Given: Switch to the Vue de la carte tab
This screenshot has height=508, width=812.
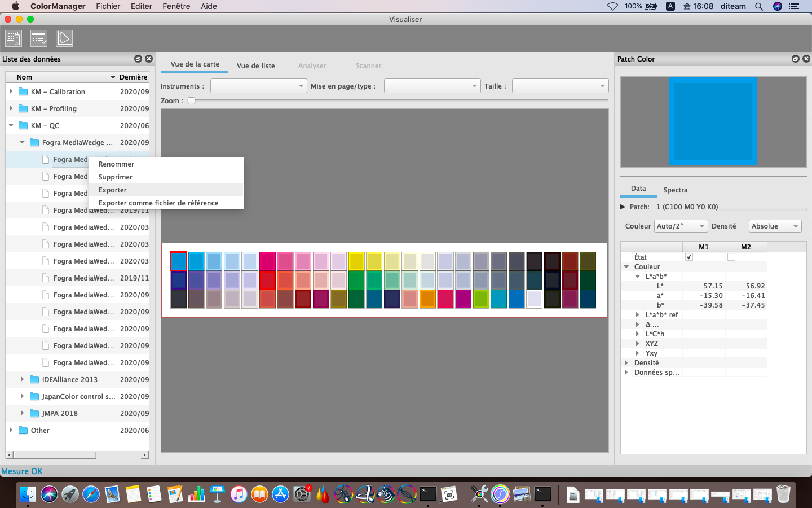Looking at the screenshot, I should click(195, 64).
